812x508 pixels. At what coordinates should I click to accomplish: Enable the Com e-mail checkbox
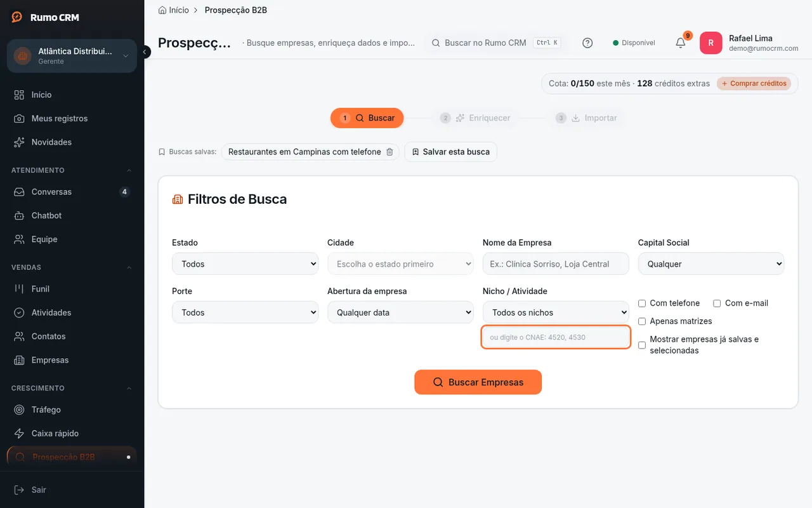pyautogui.click(x=717, y=304)
